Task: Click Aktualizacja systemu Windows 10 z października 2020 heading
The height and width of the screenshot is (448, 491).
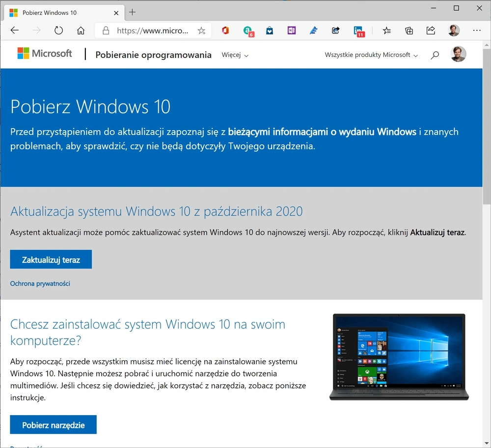Action: pyautogui.click(x=156, y=211)
